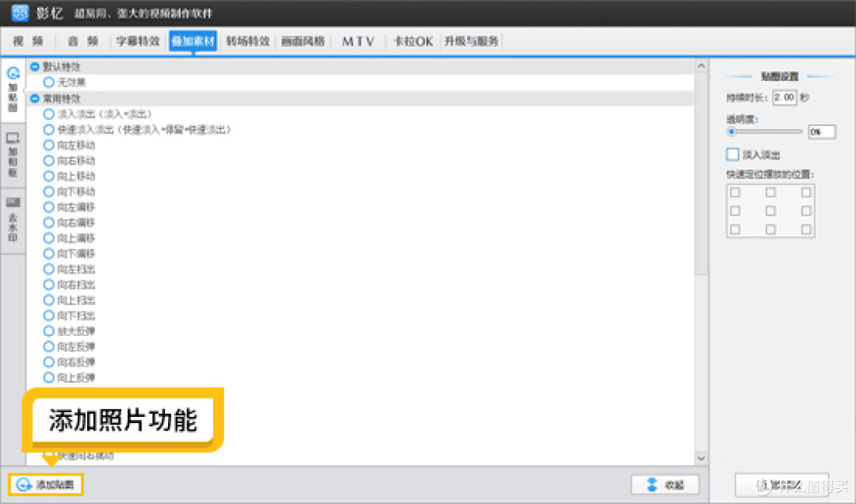856x504 pixels.
Task: Adjust the 透明度 slider
Action: (732, 132)
